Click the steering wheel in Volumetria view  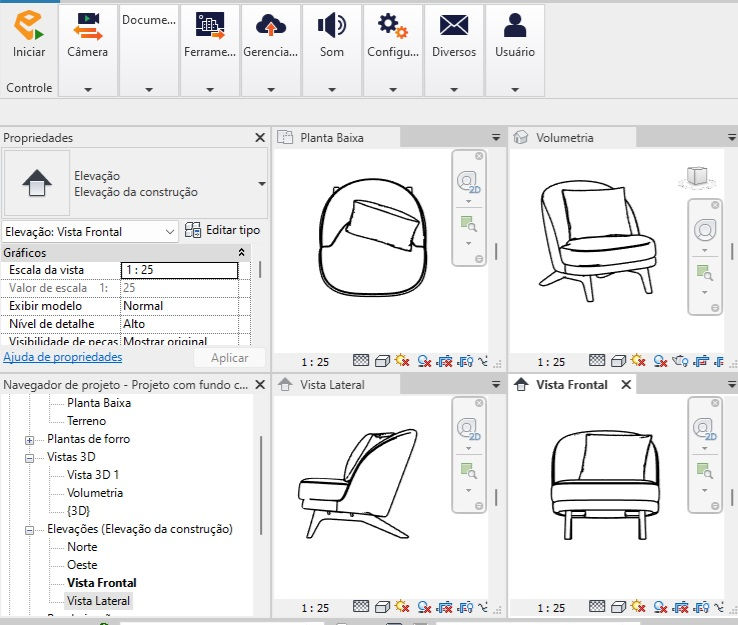[705, 230]
